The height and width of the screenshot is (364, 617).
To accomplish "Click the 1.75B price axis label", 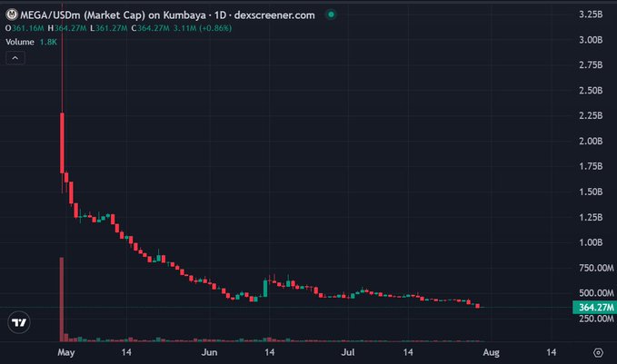I will pyautogui.click(x=591, y=166).
